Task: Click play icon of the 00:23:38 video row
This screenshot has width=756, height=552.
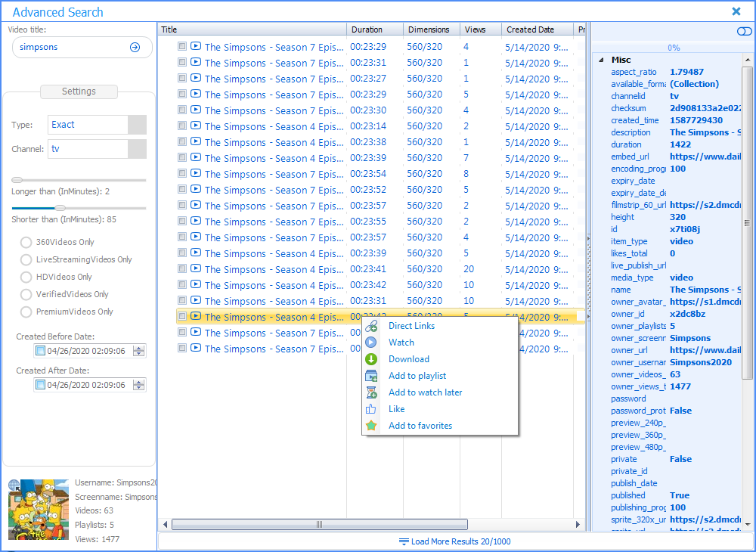Action: pos(195,141)
